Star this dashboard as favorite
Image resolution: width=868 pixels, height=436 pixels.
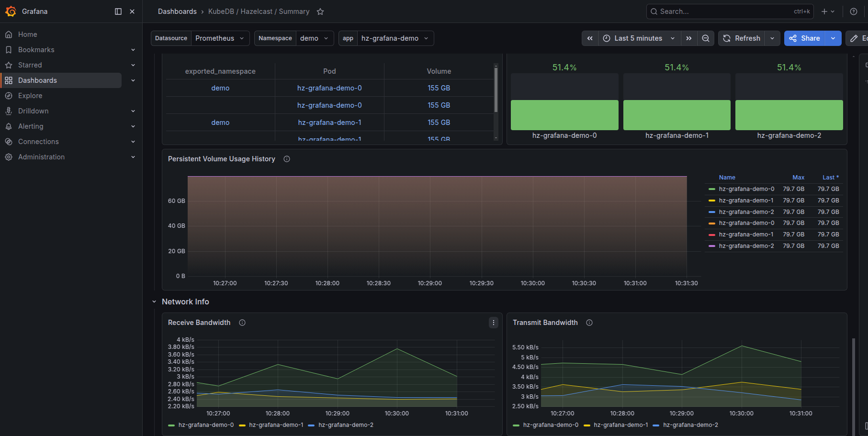[320, 11]
